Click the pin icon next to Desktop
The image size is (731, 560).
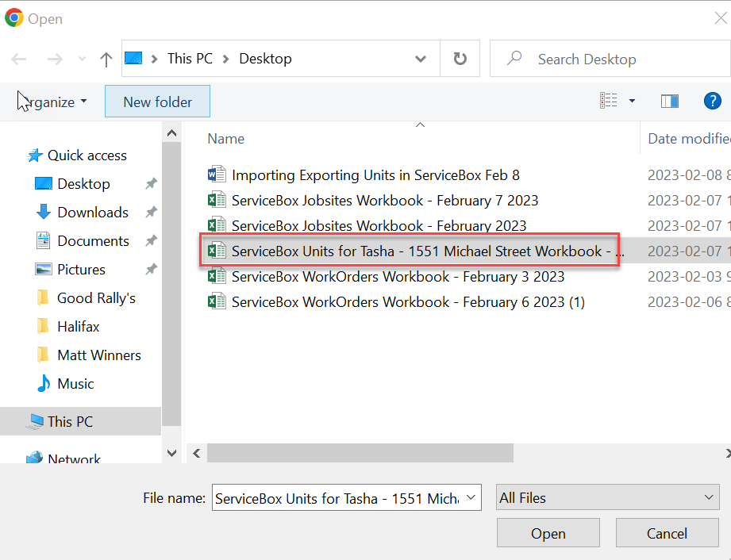(151, 183)
